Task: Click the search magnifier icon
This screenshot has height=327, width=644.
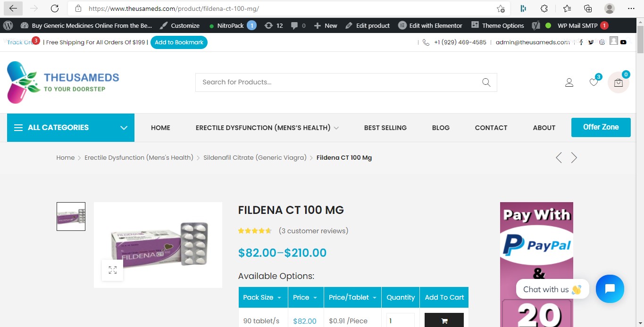Action: point(486,82)
